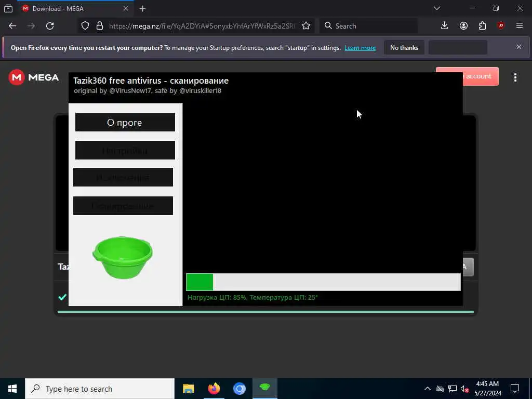
Task: Open the extensions puzzle icon
Action: pos(482,26)
